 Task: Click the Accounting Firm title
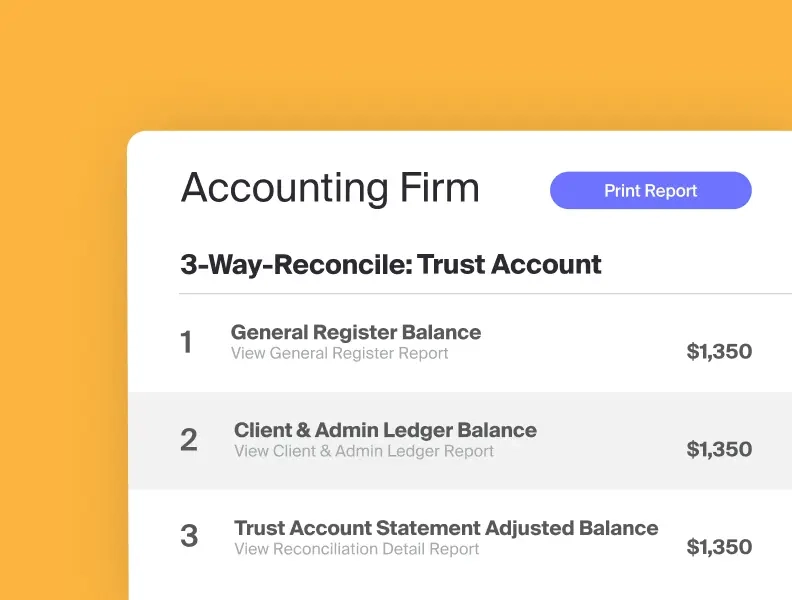coord(330,188)
